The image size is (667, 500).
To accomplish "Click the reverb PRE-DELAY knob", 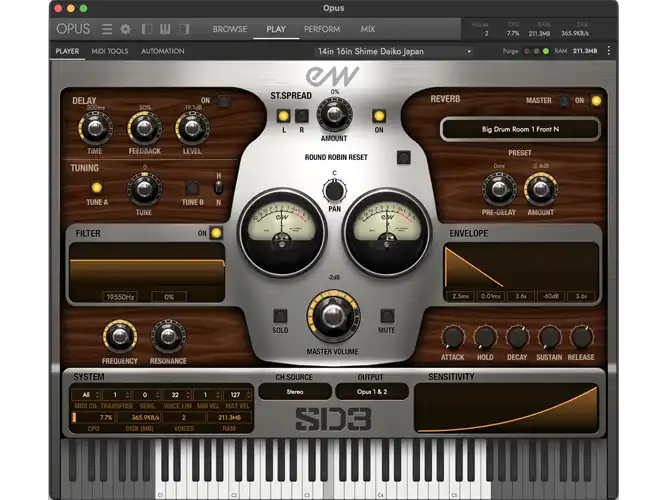I will pos(499,190).
